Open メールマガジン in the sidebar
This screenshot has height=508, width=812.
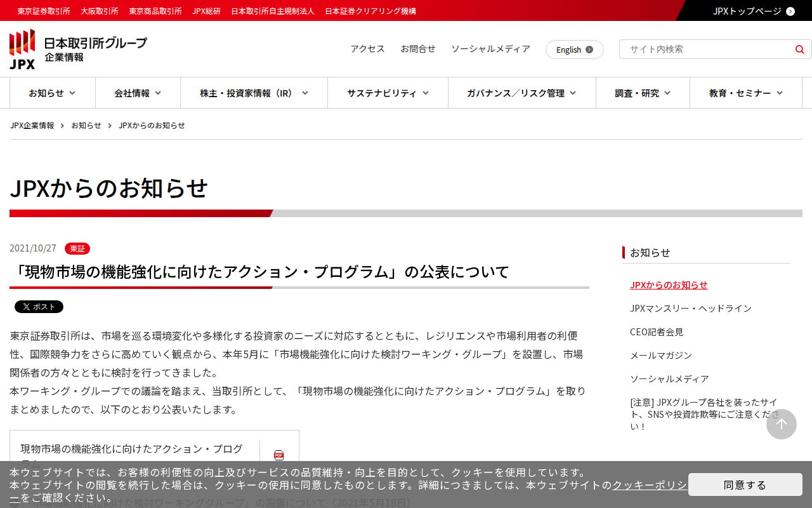tap(661, 355)
